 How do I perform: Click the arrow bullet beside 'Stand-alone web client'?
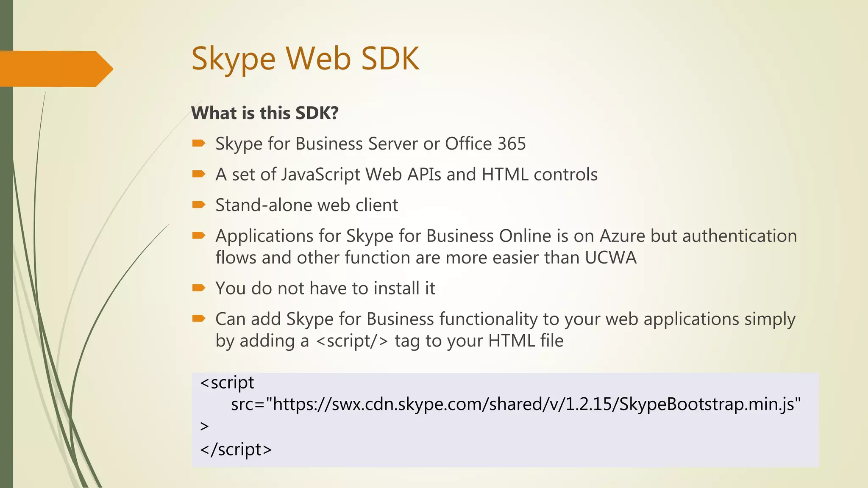point(199,205)
